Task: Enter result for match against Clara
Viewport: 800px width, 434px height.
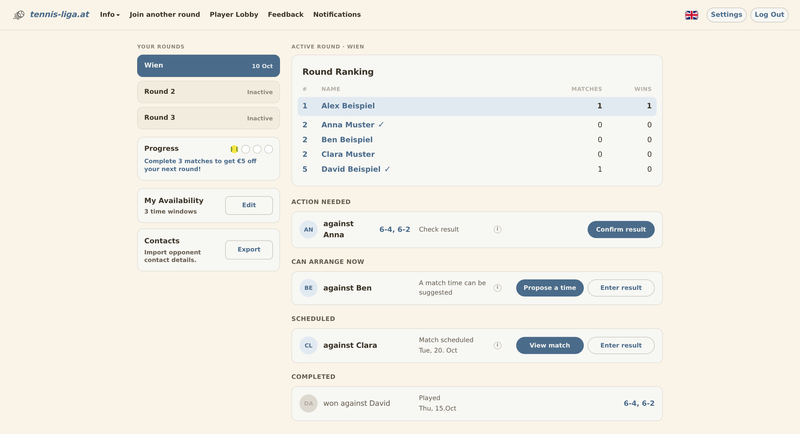Action: click(x=621, y=345)
